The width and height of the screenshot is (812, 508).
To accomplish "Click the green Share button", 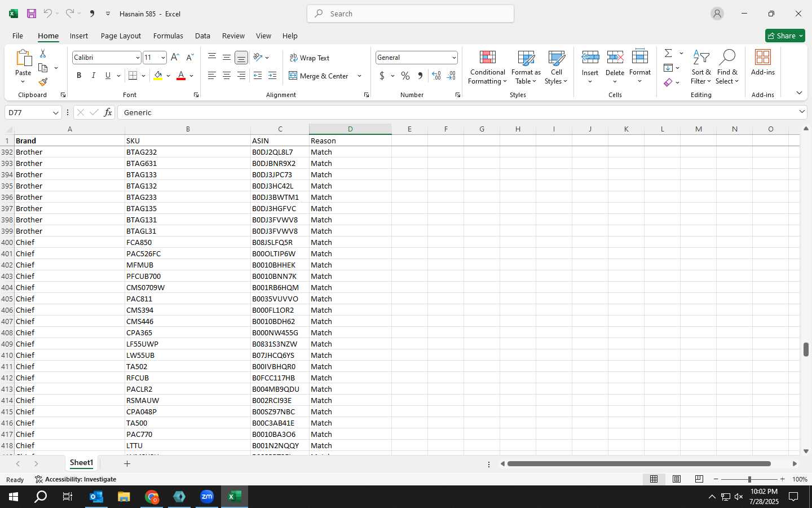I will pyautogui.click(x=785, y=36).
